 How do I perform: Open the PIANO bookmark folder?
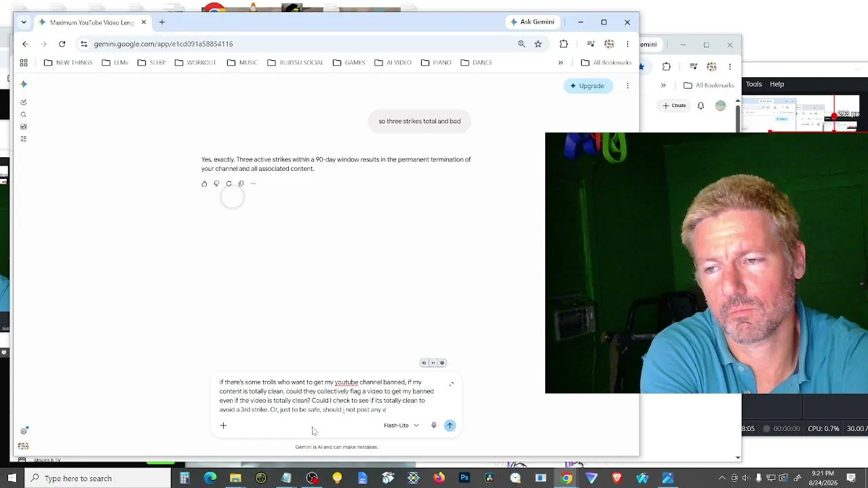(435, 62)
